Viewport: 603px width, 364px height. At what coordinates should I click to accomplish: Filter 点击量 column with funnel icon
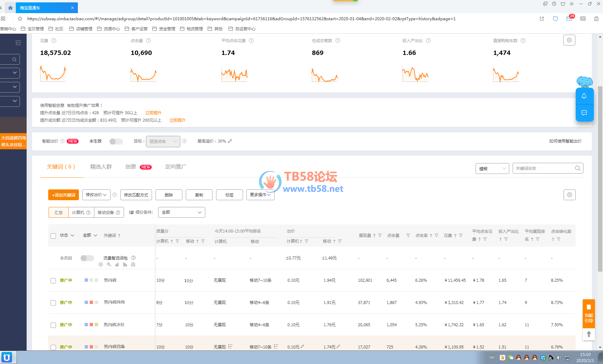click(x=408, y=235)
